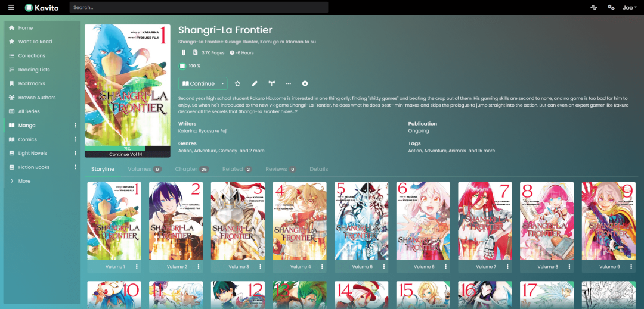Click the Ongoing publication status

click(419, 131)
